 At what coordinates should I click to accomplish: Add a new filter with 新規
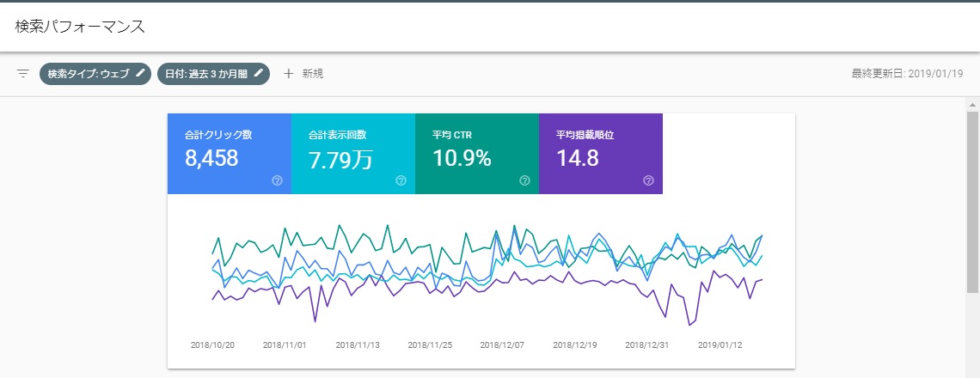pyautogui.click(x=303, y=74)
